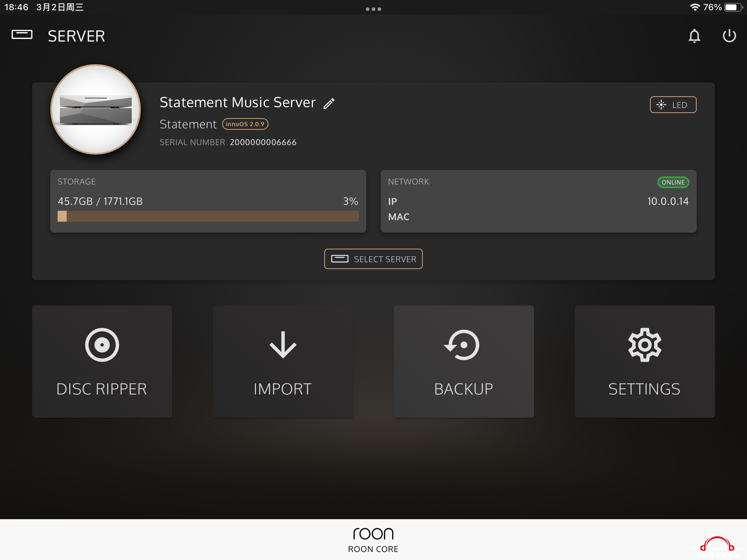The width and height of the screenshot is (747, 560).
Task: Edit server name with pencil icon
Action: click(329, 104)
